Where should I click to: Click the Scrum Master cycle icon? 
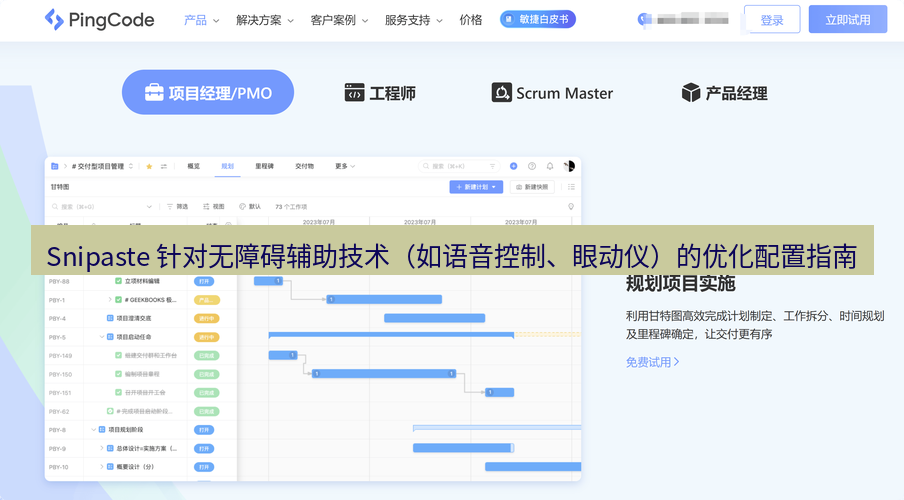pyautogui.click(x=502, y=92)
